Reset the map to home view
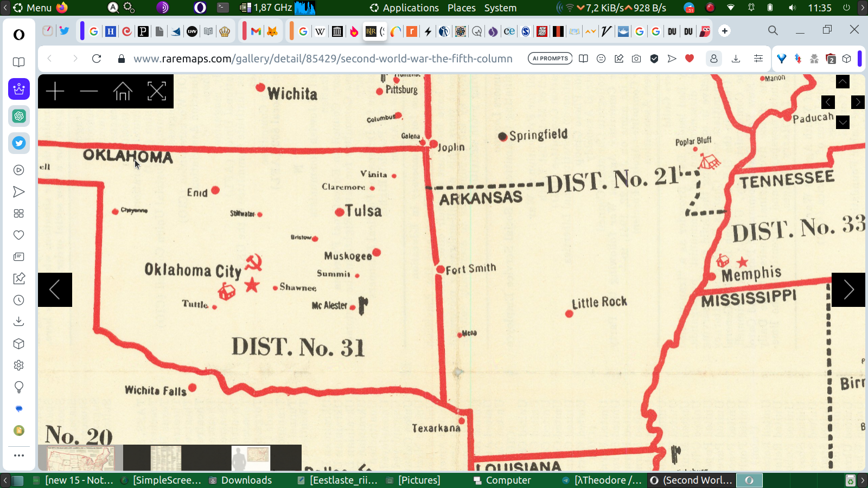Viewport: 868px width, 488px height. (x=123, y=91)
